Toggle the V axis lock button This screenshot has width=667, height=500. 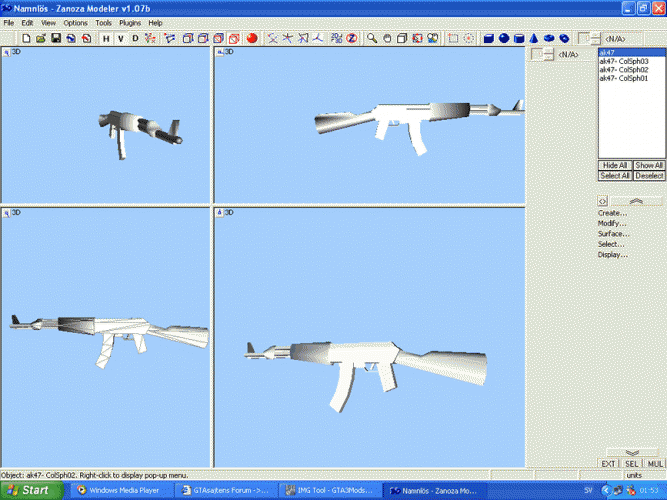click(x=121, y=39)
